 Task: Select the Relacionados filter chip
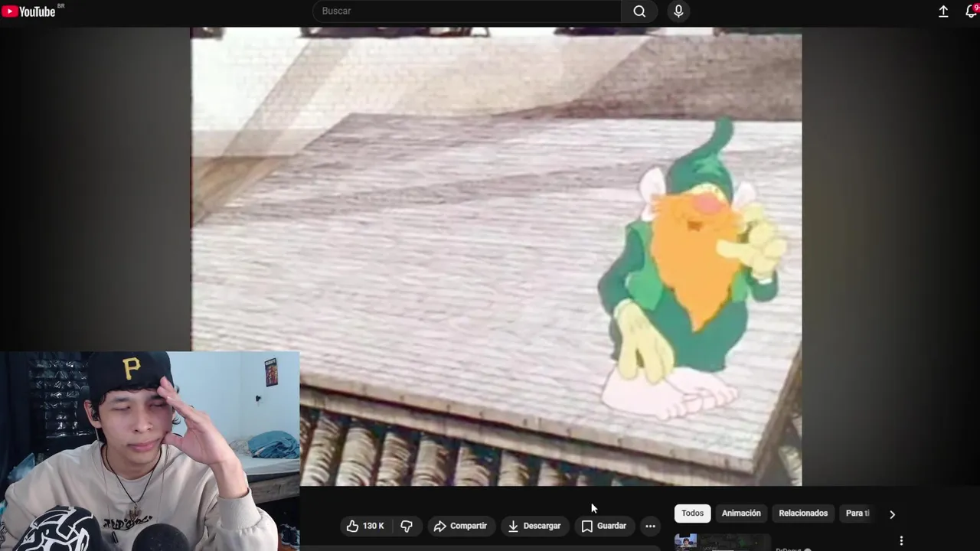pyautogui.click(x=803, y=514)
